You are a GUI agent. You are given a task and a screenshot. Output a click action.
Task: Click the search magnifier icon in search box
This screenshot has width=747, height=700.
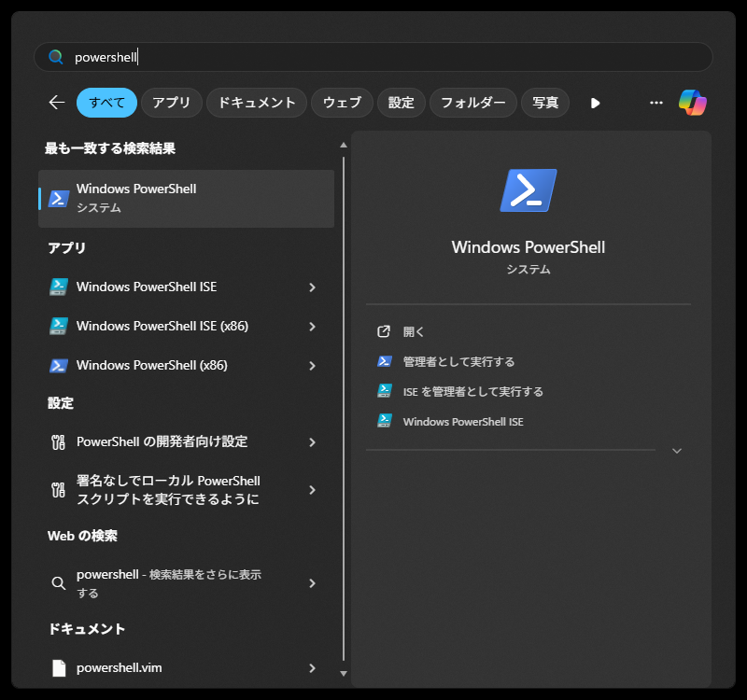point(56,57)
